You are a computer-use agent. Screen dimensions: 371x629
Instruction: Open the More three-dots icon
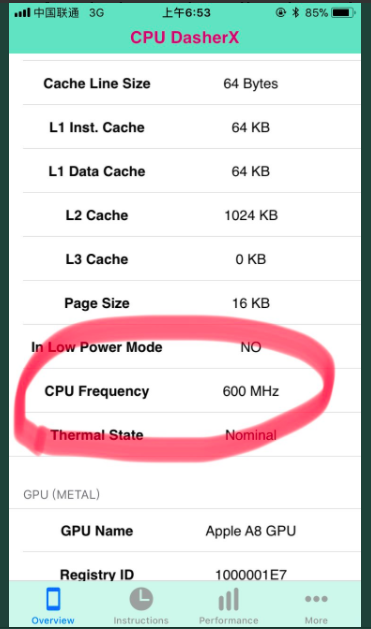[316, 599]
